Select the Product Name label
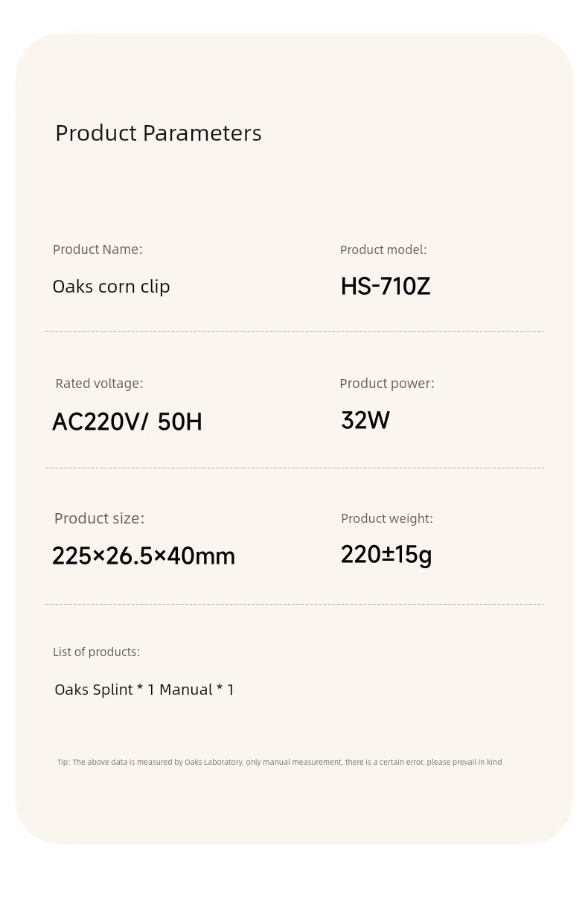Screen dimensions: 588x910 tap(98, 249)
